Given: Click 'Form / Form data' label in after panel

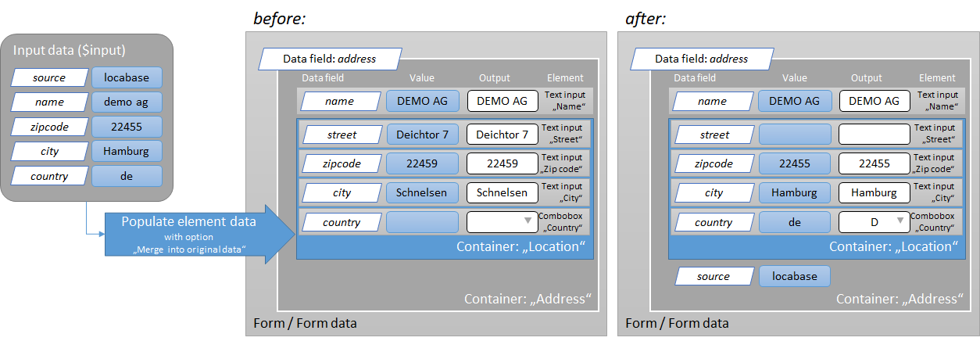Looking at the screenshot, I should pos(677,323).
